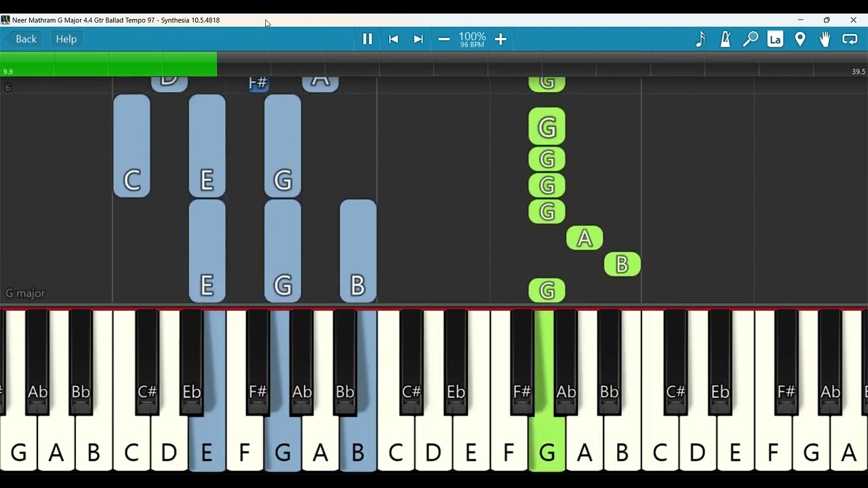Add a bookmark with the pin icon
The width and height of the screenshot is (868, 488).
point(800,39)
